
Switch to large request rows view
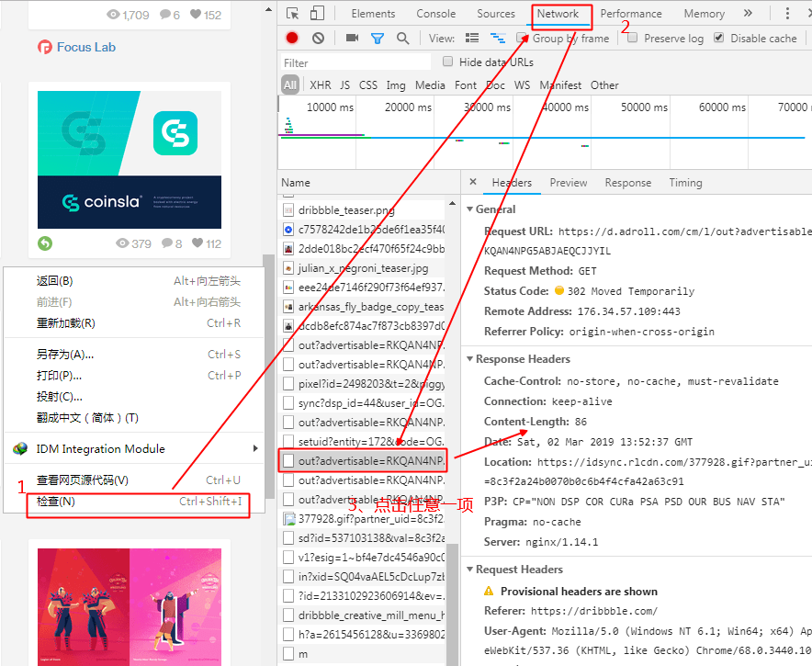coord(472,39)
